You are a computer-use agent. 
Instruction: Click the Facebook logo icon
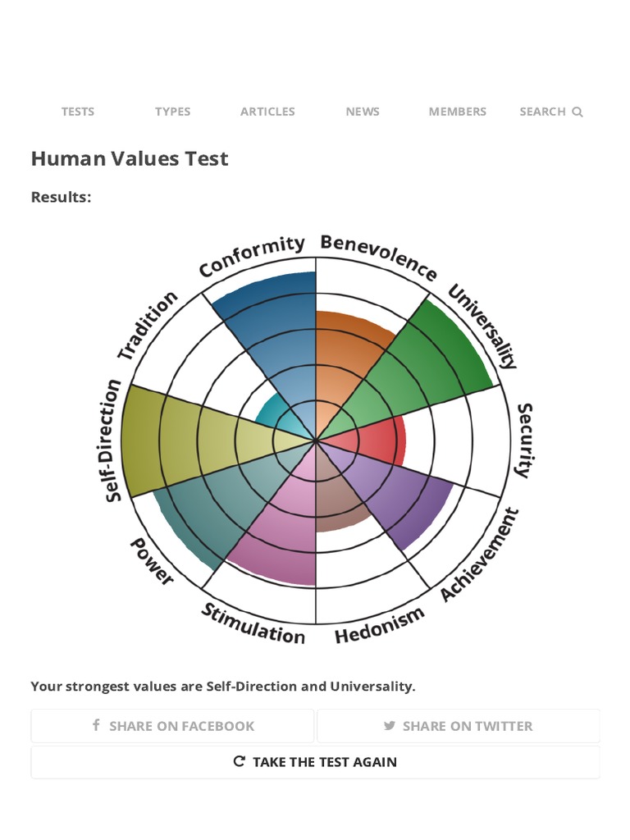(96, 725)
